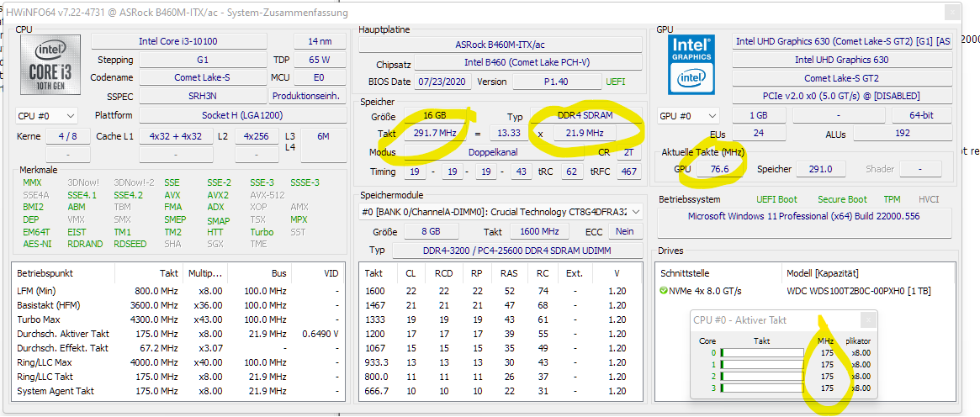Click the TPM indicator
Viewport: 980px width, 417px height.
pos(893,200)
